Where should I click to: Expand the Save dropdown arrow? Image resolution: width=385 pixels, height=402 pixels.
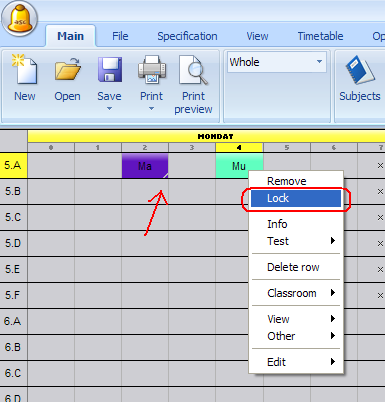pos(109,109)
